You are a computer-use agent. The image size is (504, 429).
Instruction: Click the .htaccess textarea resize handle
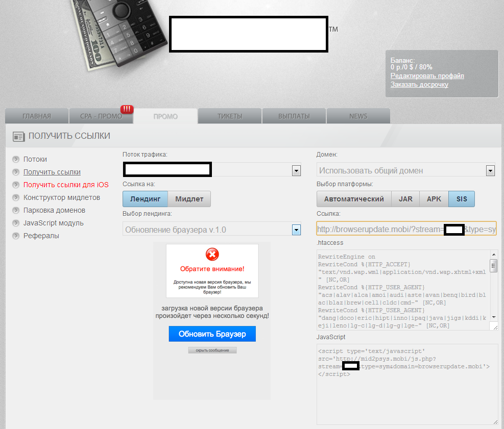495,327
